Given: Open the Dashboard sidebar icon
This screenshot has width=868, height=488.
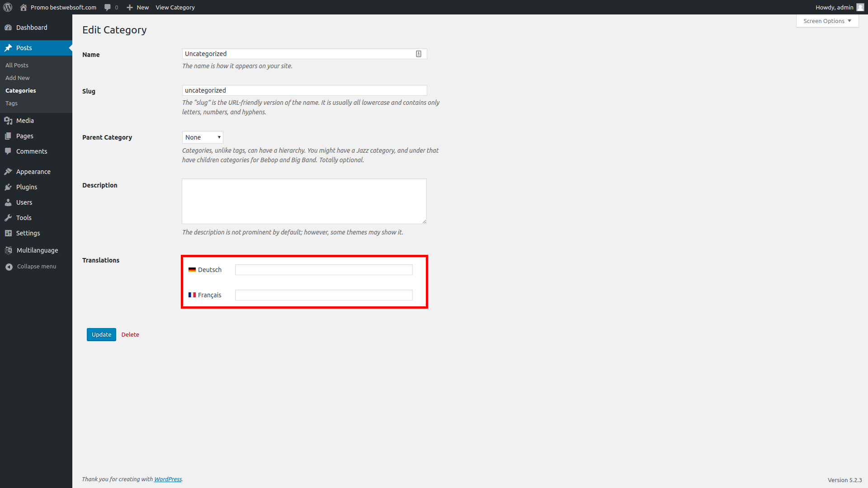Looking at the screenshot, I should [8, 28].
